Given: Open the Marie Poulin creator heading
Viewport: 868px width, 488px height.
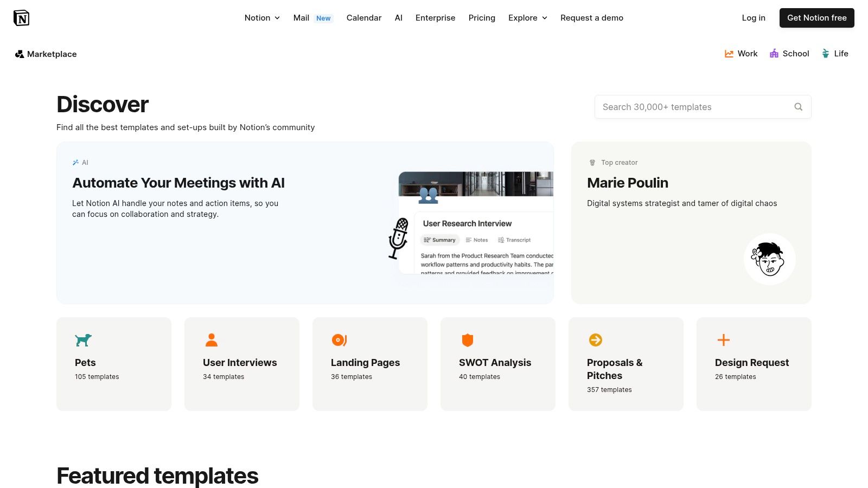Looking at the screenshot, I should [628, 183].
